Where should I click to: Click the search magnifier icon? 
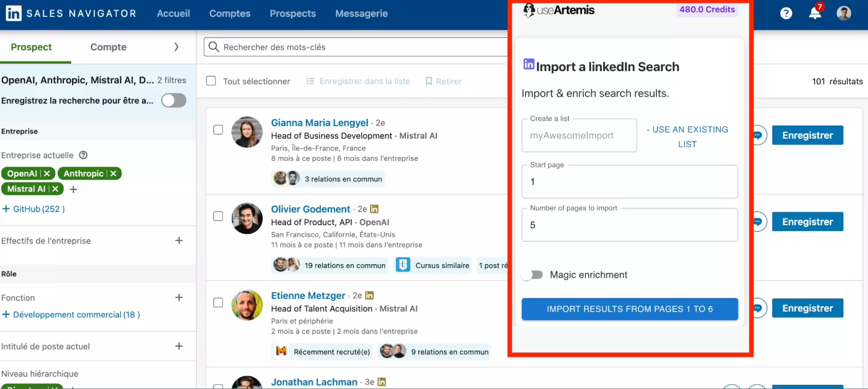click(214, 47)
